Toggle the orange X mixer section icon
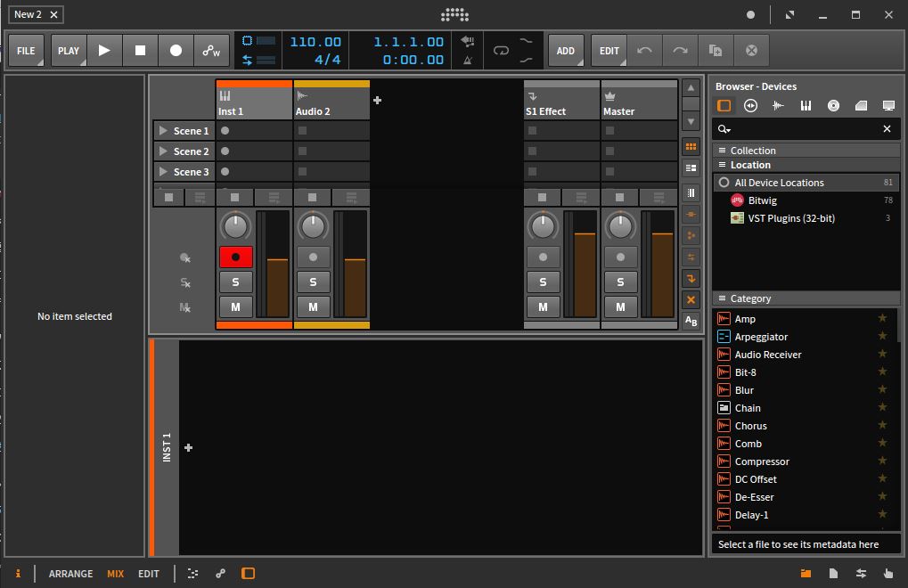The height and width of the screenshot is (588, 908). pyautogui.click(x=691, y=299)
